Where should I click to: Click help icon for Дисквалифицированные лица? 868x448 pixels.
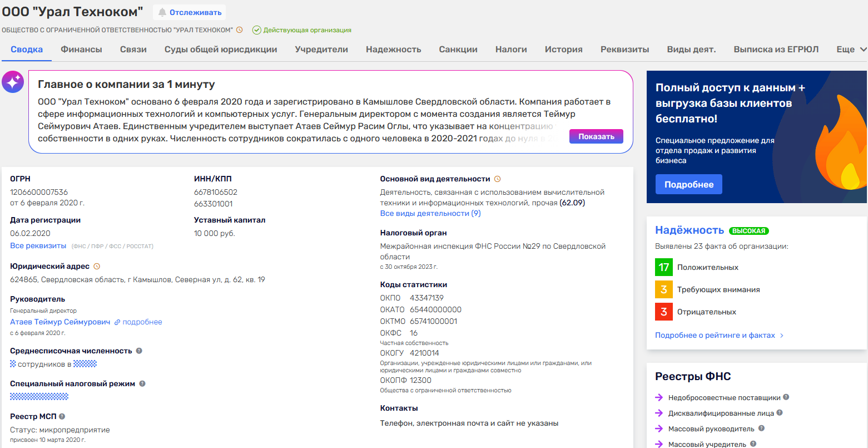tap(780, 413)
